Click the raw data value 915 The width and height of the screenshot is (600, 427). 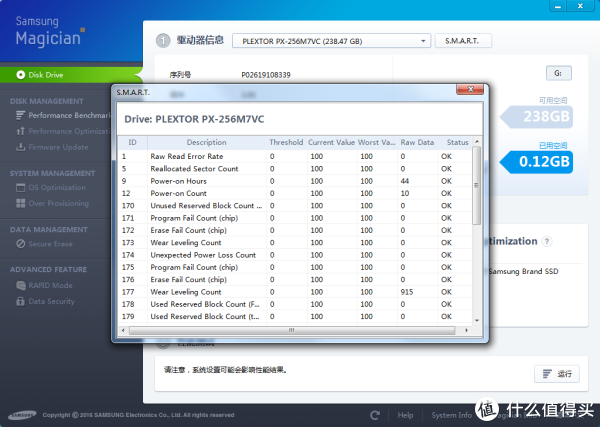[x=407, y=292]
